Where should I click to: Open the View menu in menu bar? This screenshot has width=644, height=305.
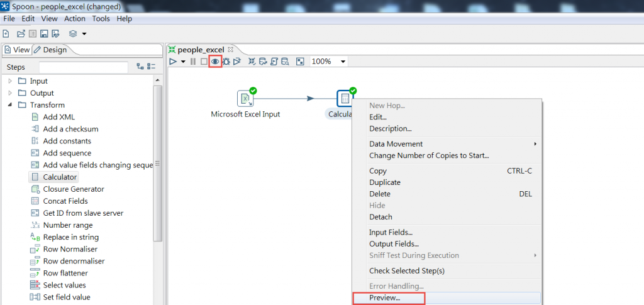click(x=49, y=18)
